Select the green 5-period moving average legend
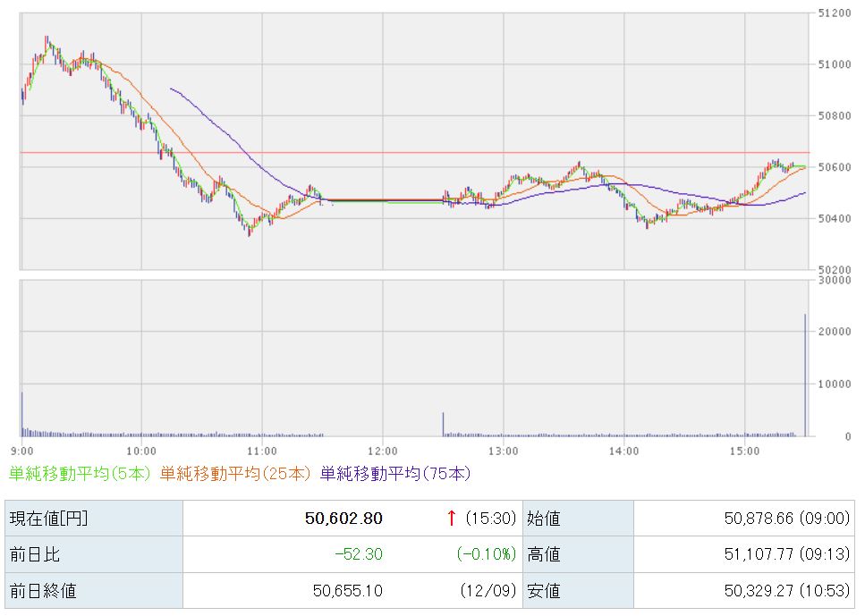 [81, 474]
